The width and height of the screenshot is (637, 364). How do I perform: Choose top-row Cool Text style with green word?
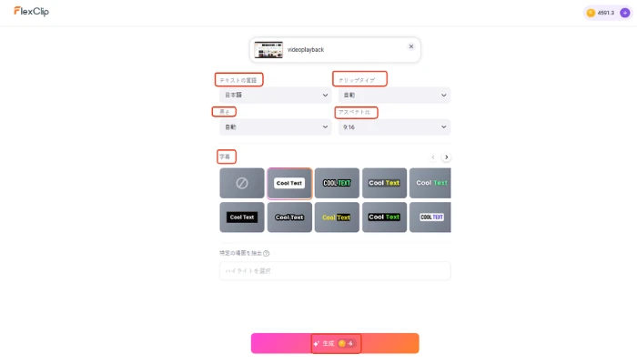(x=430, y=183)
